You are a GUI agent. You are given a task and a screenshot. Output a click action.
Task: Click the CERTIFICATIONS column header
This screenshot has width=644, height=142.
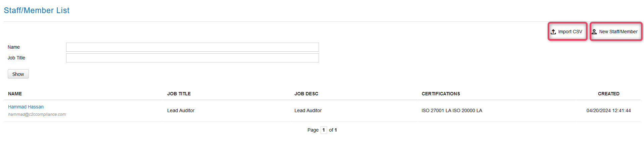pos(441,94)
